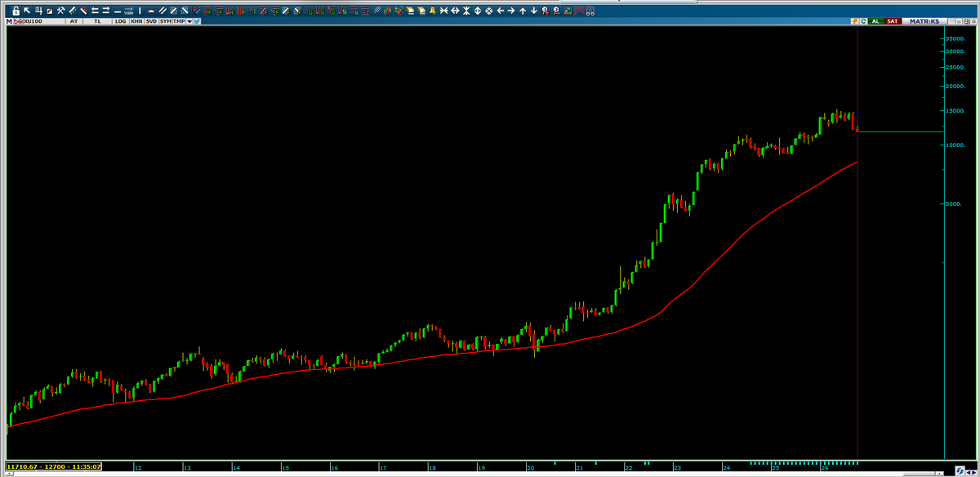Click the vertical expand arrows icon
980x477 pixels.
[478, 11]
